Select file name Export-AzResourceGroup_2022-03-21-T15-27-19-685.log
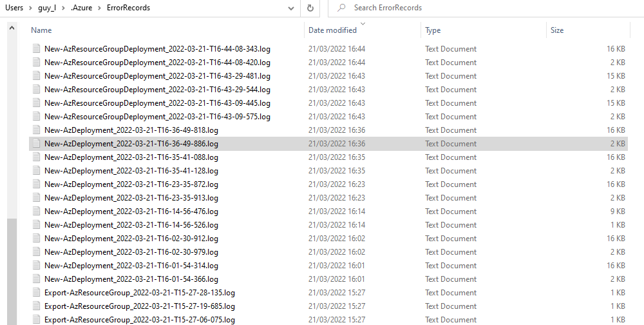This screenshot has width=644, height=325. coord(140,306)
